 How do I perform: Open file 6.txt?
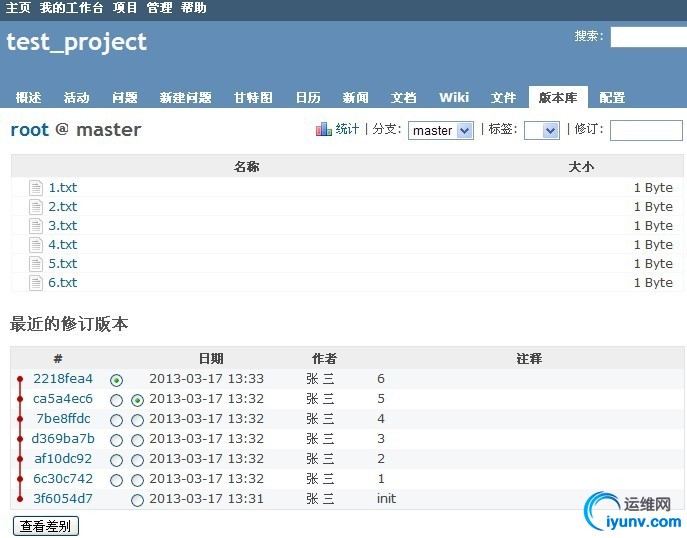pos(63,283)
